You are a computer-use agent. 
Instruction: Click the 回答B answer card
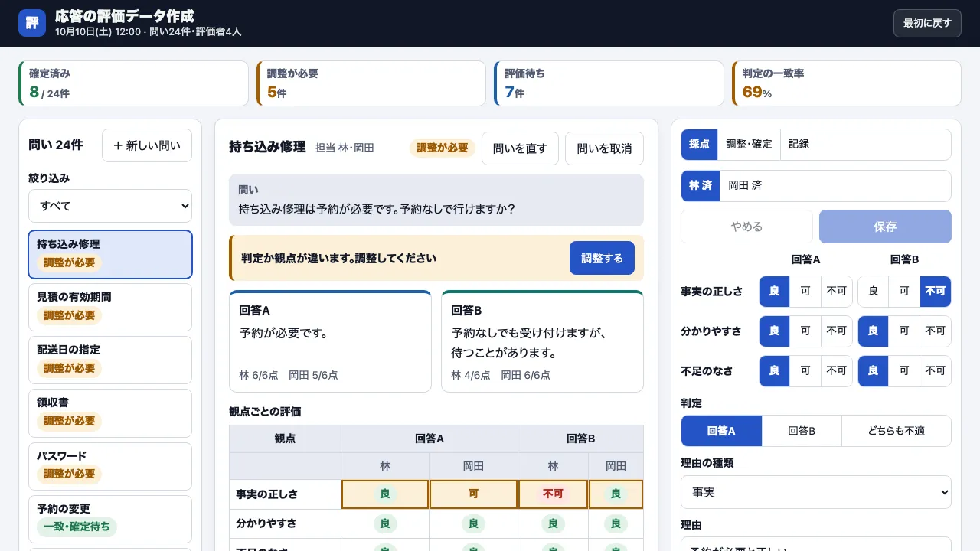tap(542, 341)
